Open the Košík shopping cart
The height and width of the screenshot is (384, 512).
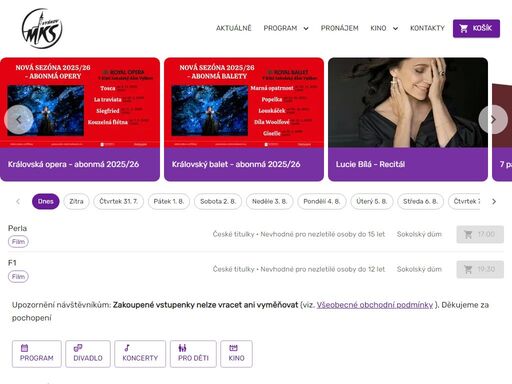(x=476, y=28)
